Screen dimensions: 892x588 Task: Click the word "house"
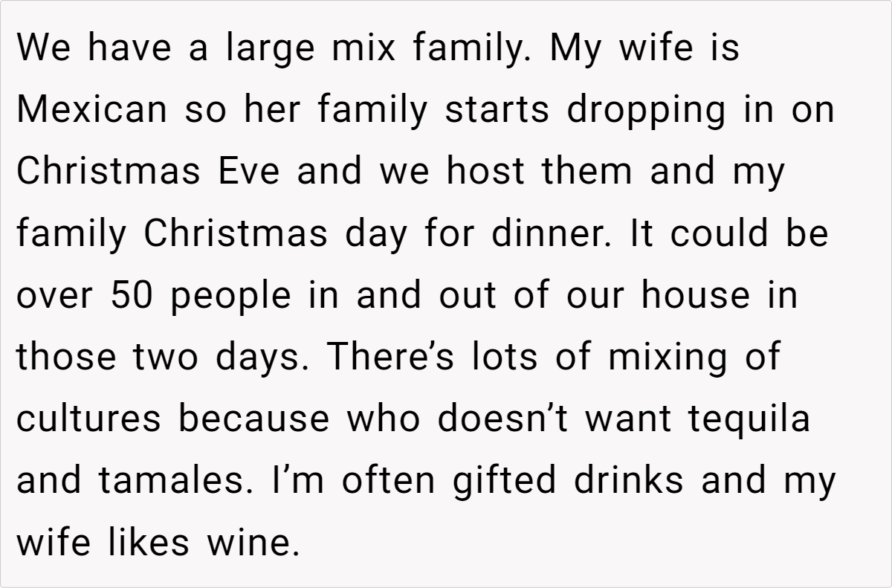(697, 296)
